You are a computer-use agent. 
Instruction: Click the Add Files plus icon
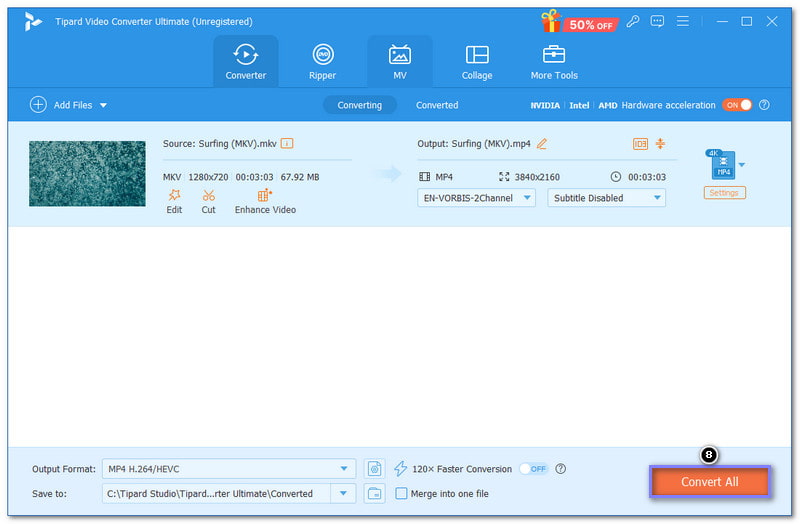tap(38, 105)
